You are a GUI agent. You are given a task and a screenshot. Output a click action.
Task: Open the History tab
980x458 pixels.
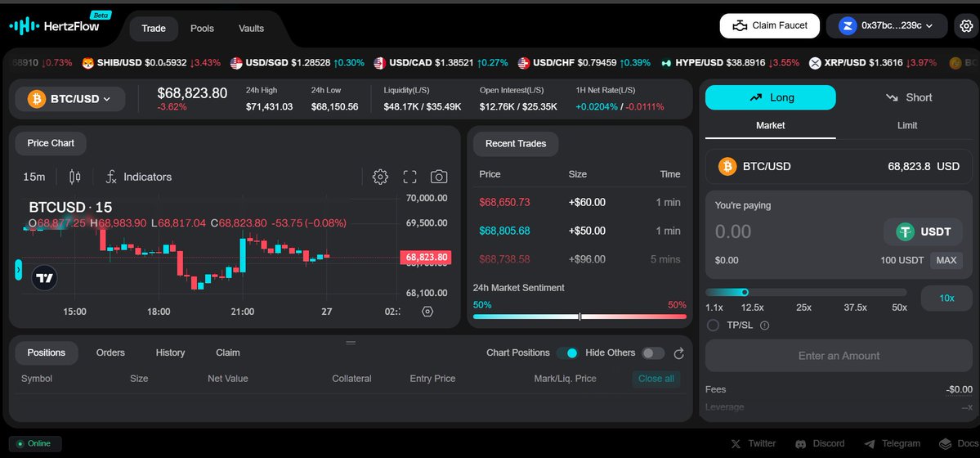[x=170, y=352]
